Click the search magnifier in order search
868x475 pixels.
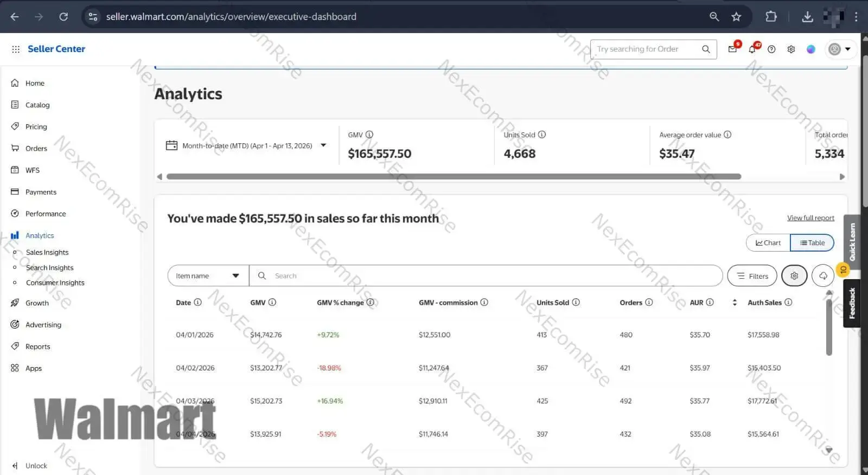tap(706, 49)
